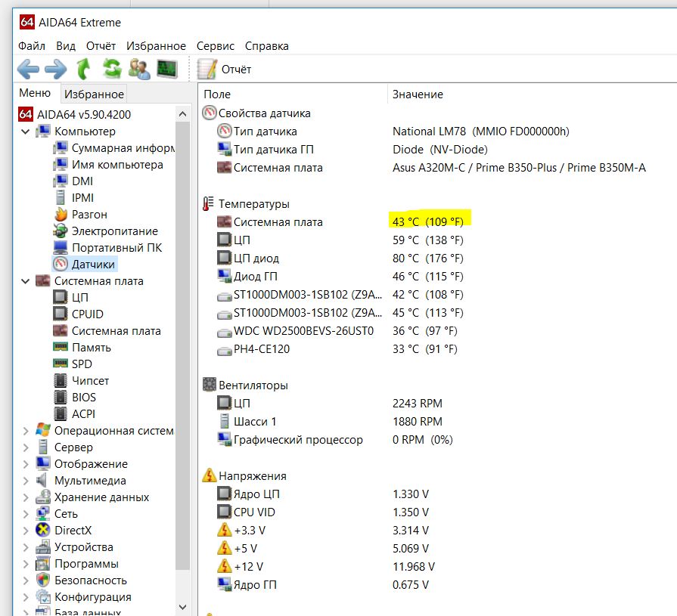This screenshot has height=616, width=677.
Task: Open Электропитание power icon item
Action: coord(105,231)
